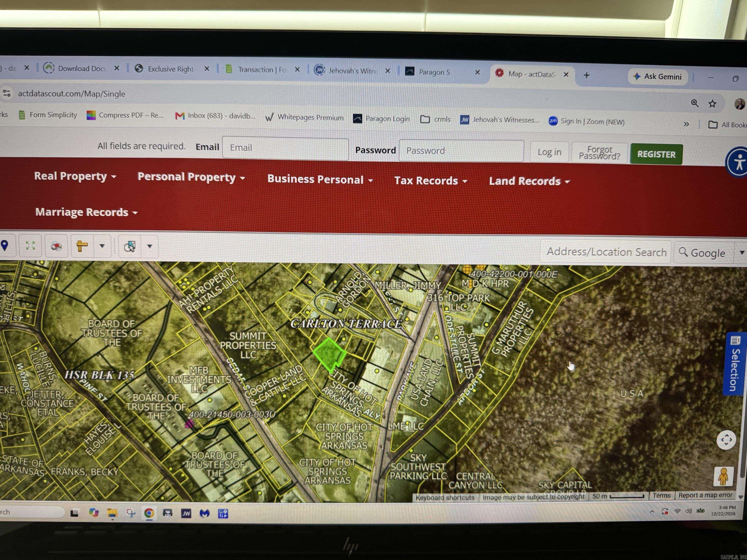The height and width of the screenshot is (560, 747).
Task: Open the measure tool dropdown arrow
Action: [102, 246]
